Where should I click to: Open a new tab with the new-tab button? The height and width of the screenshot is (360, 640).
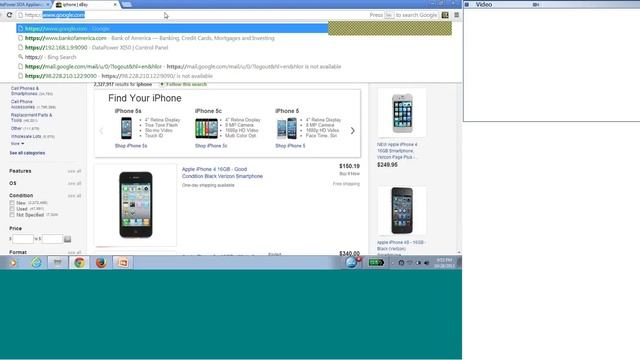(x=127, y=4)
